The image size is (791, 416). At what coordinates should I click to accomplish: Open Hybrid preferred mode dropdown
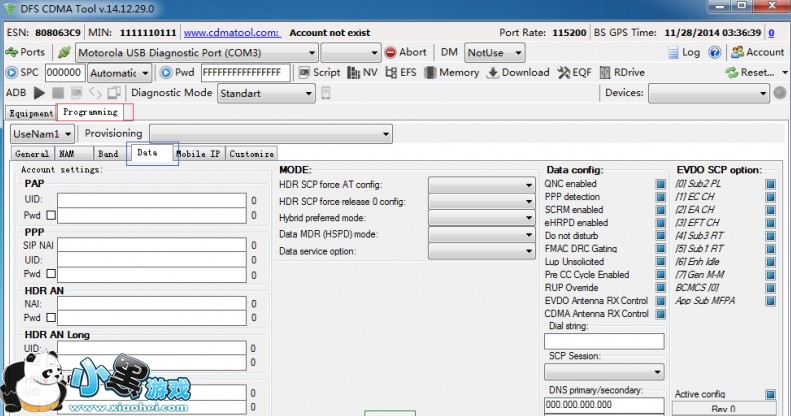pos(482,218)
